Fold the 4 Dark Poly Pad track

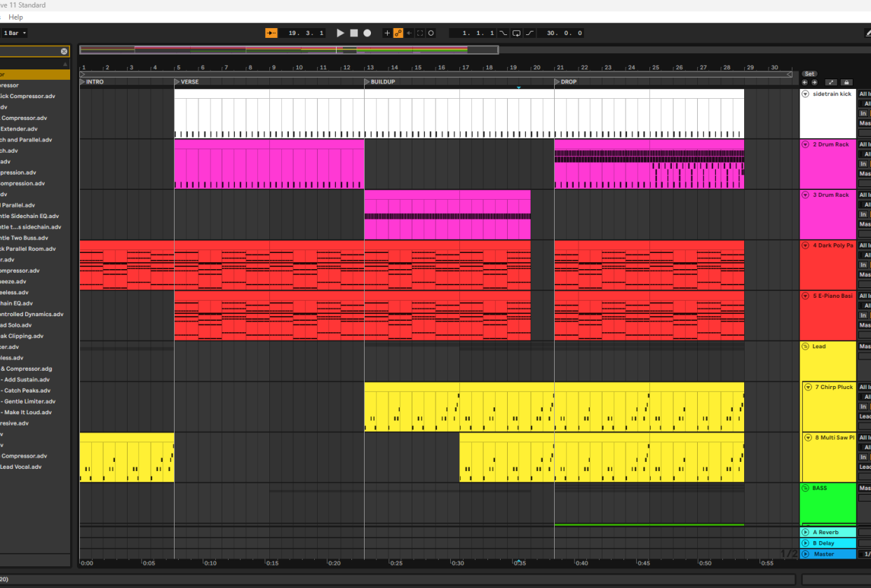[806, 245]
